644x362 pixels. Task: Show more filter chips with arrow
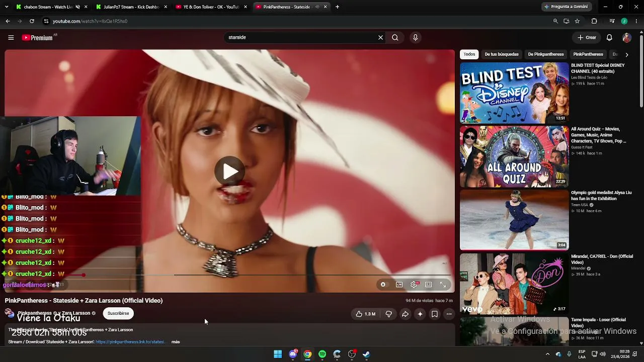(x=626, y=54)
